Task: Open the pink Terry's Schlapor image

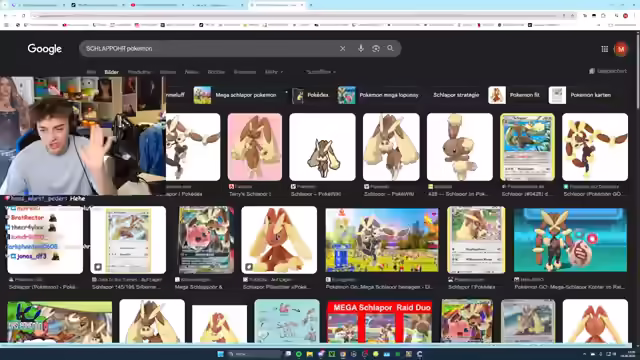Action: 255,147
